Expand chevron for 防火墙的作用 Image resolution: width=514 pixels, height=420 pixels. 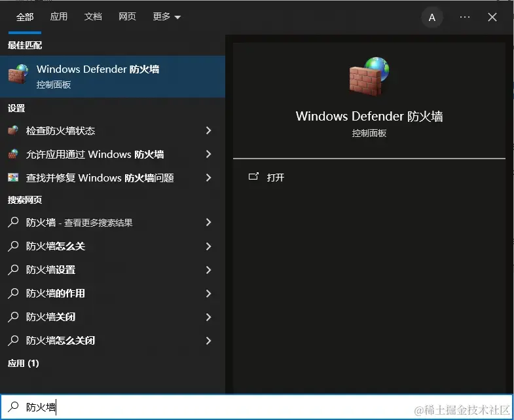[208, 294]
